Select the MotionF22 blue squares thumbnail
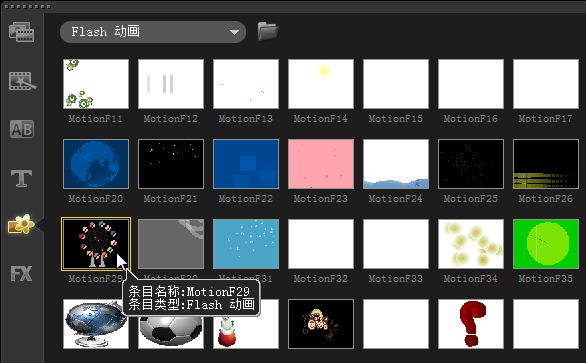 point(246,164)
